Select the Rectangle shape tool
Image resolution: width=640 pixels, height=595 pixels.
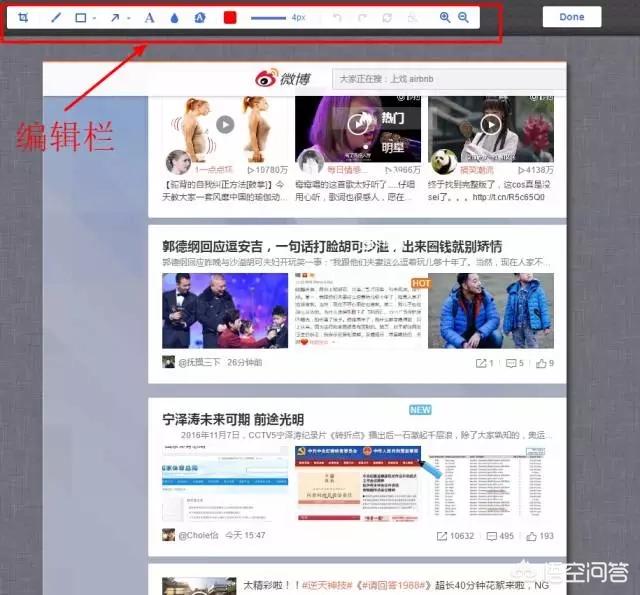81,18
